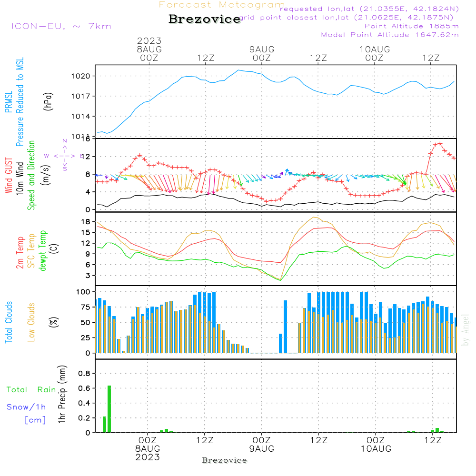Viewport: 476px width, 476px height.
Task: Select the 'requested lon,lat (21.0355E, 42.1824N)' line
Action: click(x=369, y=9)
